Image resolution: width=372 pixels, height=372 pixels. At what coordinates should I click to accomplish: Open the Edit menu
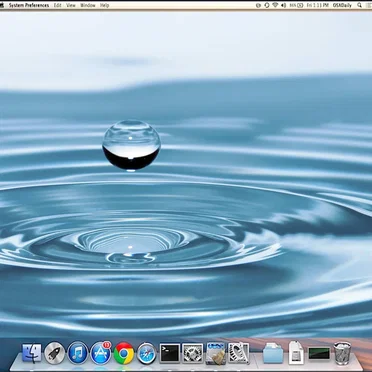[57, 5]
